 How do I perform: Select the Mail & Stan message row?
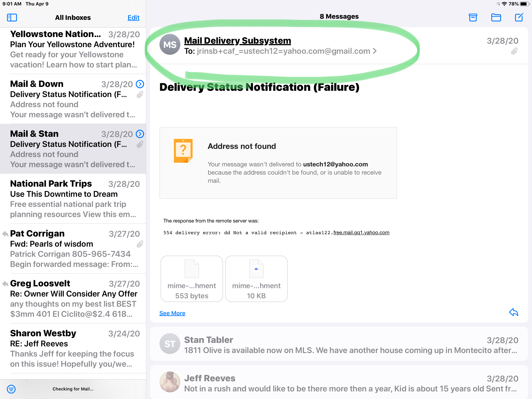[73, 149]
